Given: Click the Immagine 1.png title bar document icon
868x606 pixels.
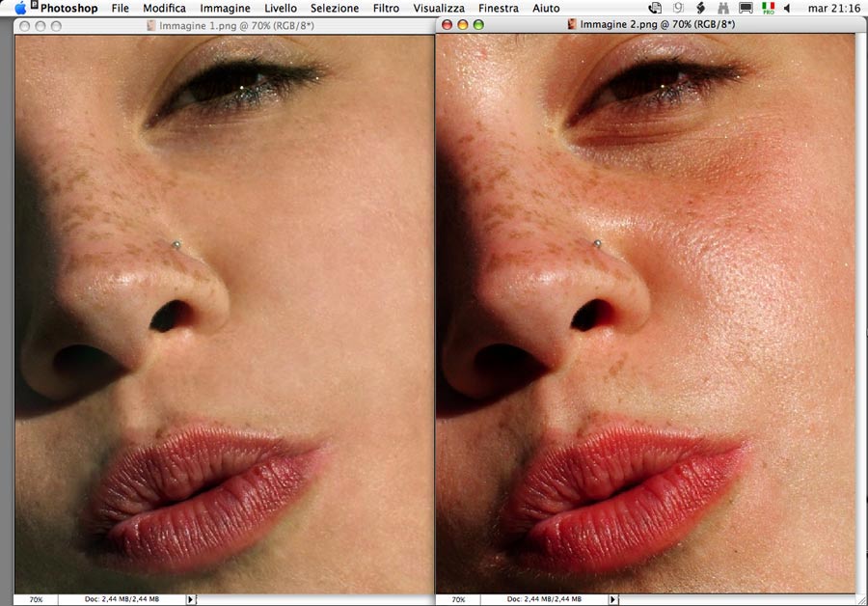Looking at the screenshot, I should coord(153,24).
